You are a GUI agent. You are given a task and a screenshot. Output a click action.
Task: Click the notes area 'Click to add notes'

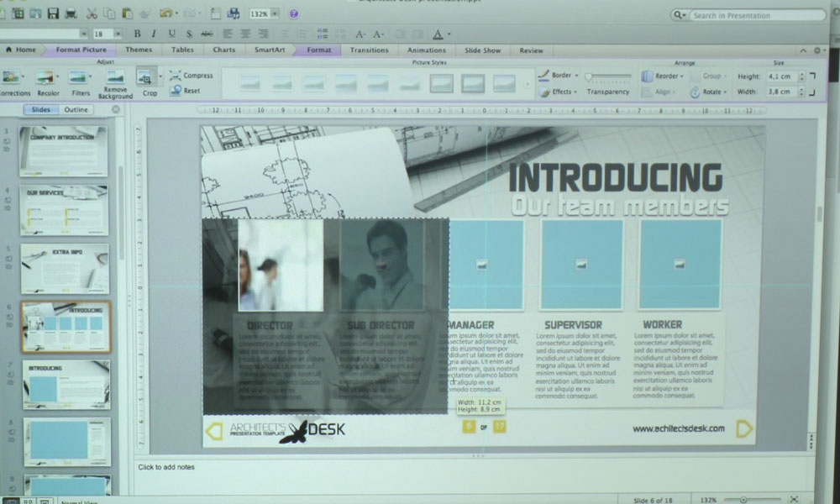coord(166,467)
